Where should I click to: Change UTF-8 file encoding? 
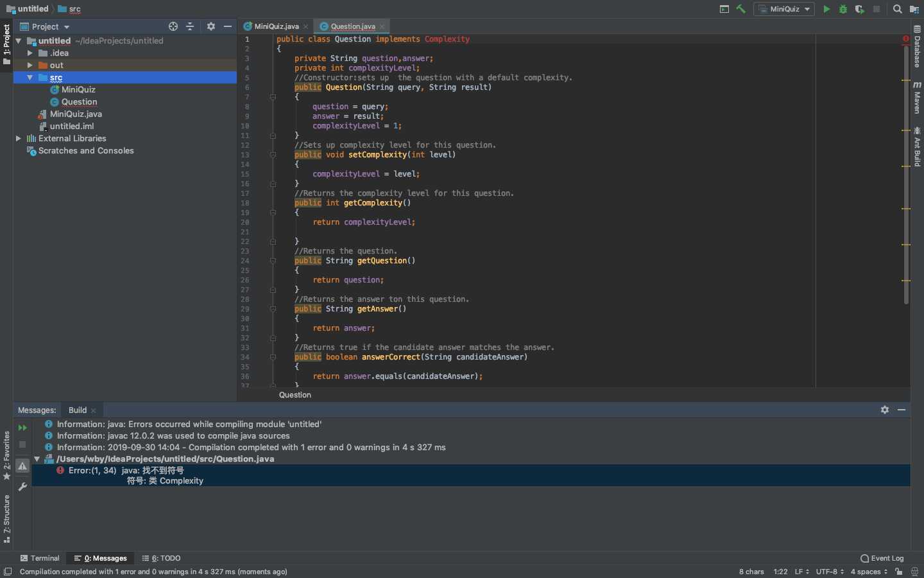tap(830, 572)
